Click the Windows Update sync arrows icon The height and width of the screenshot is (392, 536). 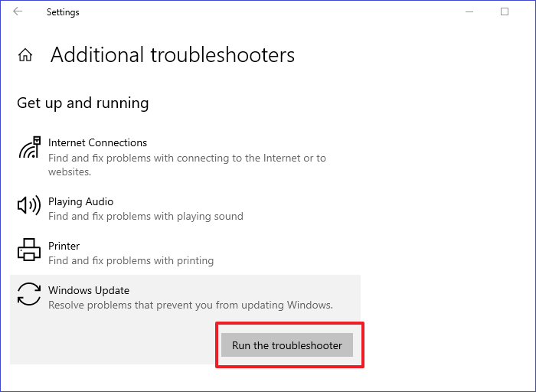[x=28, y=295]
